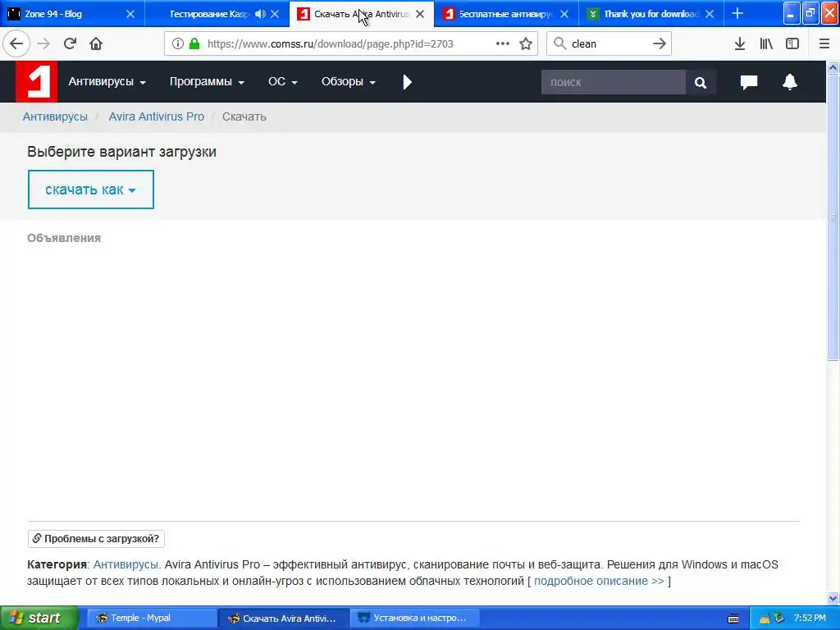Expand the ОС dropdown menu
This screenshot has height=630, width=840.
(283, 81)
